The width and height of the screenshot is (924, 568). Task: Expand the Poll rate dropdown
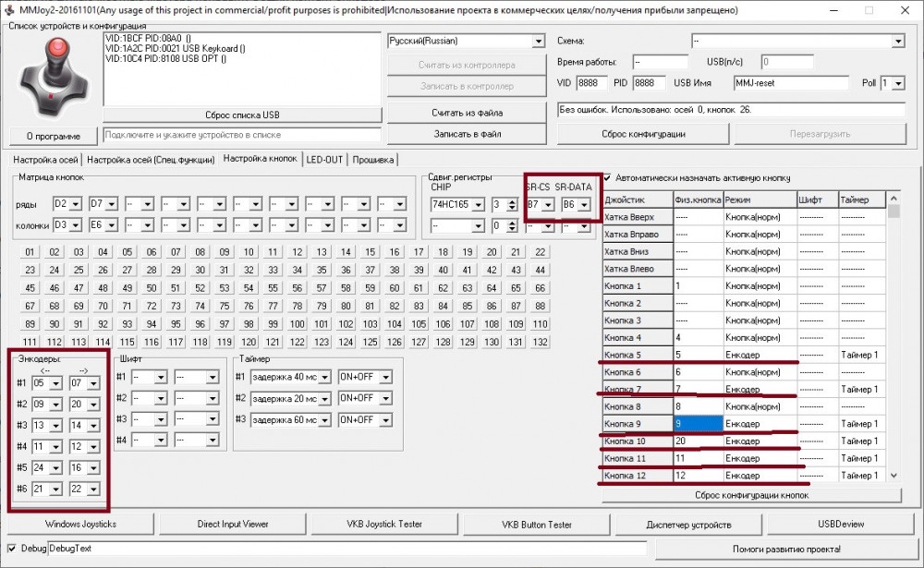[898, 83]
